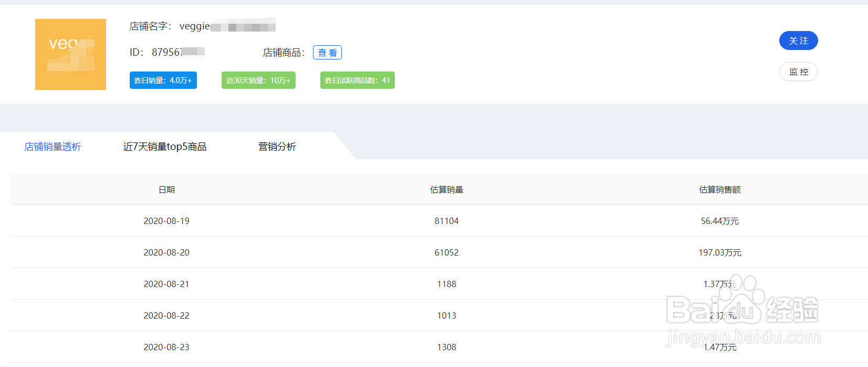Click the orange veggie store logo thumbnail
Viewport: 868px width, 367px height.
click(x=70, y=54)
